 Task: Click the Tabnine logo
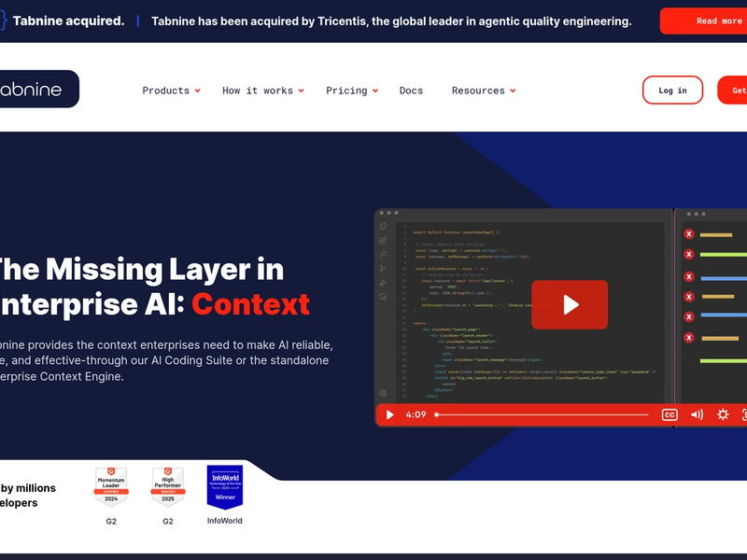click(38, 89)
